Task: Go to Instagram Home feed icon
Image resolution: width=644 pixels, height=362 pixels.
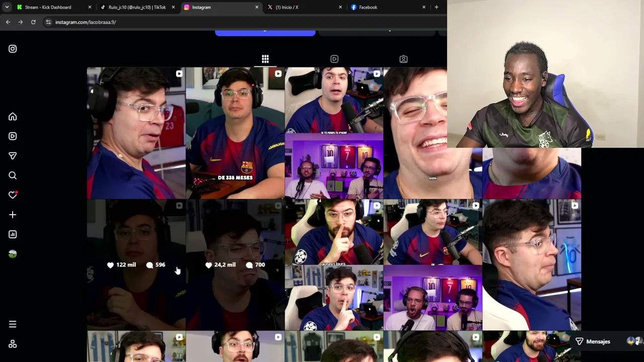Action: click(x=13, y=117)
